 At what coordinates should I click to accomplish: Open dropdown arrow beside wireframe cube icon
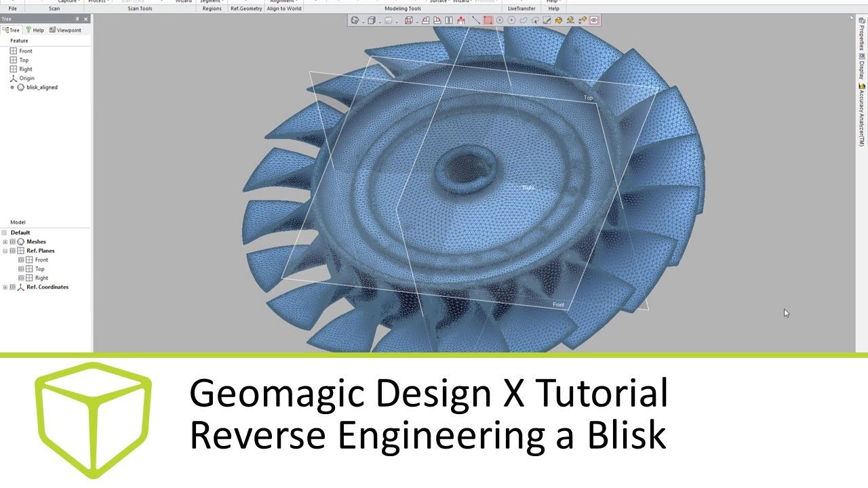coord(417,22)
